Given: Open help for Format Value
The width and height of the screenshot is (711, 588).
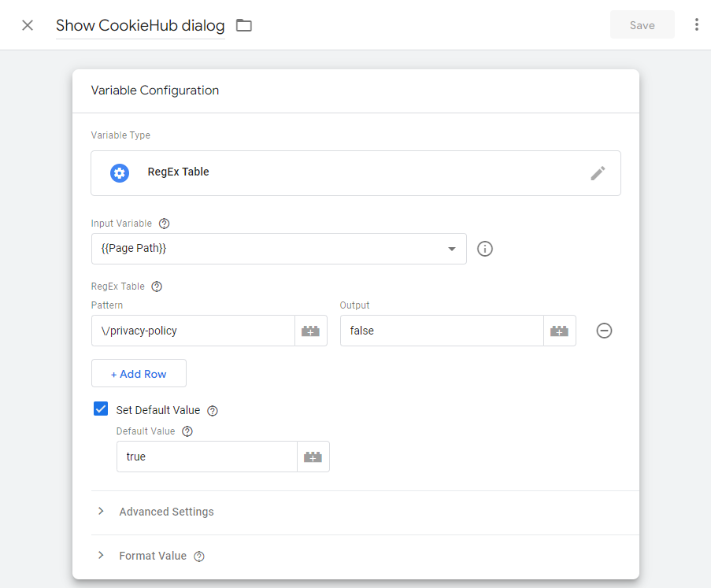Looking at the screenshot, I should coord(198,556).
